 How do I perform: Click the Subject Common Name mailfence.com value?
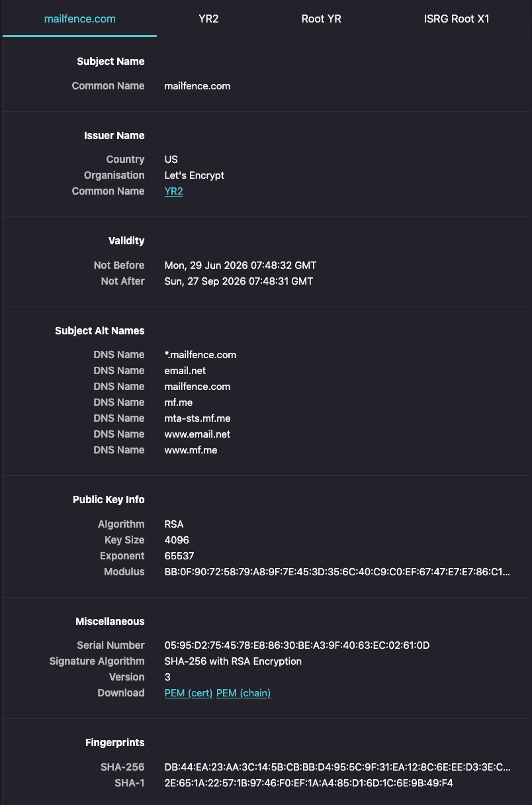(x=197, y=86)
